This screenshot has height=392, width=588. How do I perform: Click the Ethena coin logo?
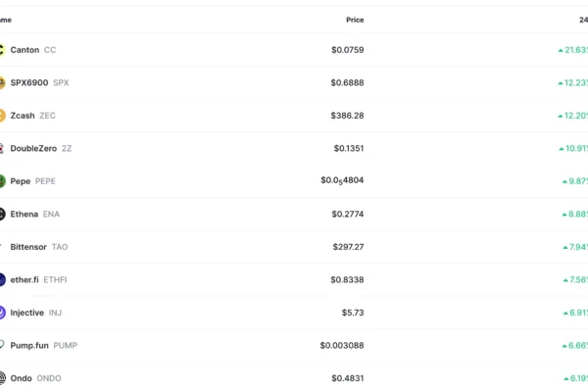[2, 214]
